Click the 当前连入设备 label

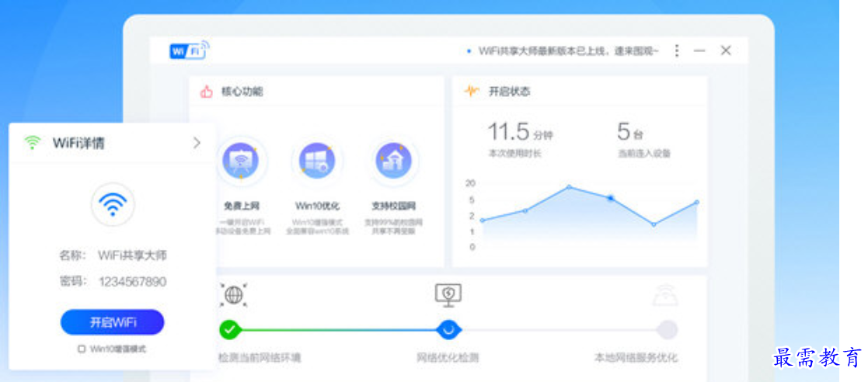point(644,154)
